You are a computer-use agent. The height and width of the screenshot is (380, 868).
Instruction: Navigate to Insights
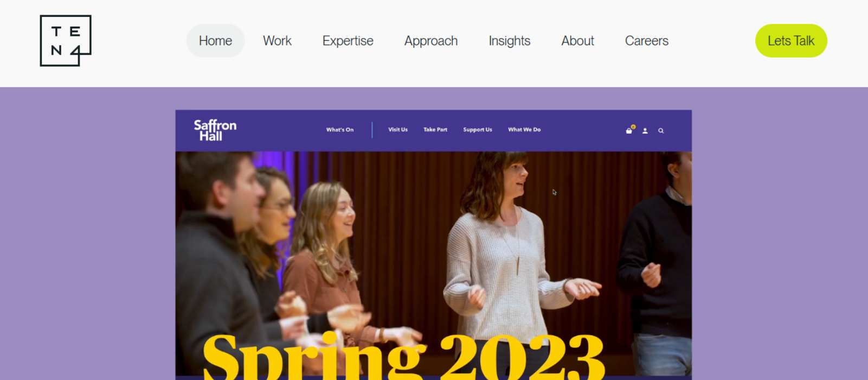(x=510, y=41)
